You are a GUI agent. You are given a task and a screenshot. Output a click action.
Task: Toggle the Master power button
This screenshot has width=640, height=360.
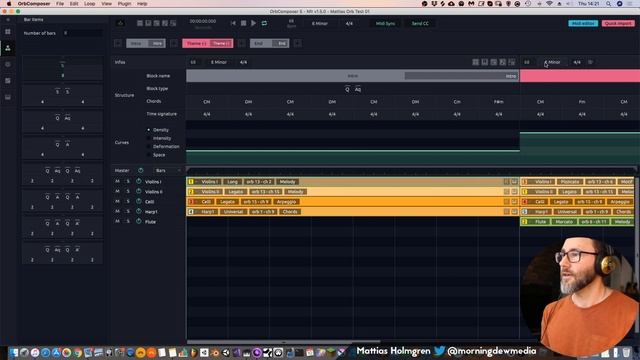[x=141, y=170]
